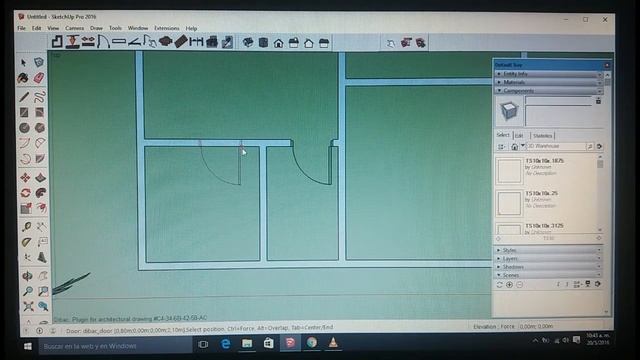The image size is (640, 360).
Task: Click the Zoom magnifier tool
Action: pos(28,291)
